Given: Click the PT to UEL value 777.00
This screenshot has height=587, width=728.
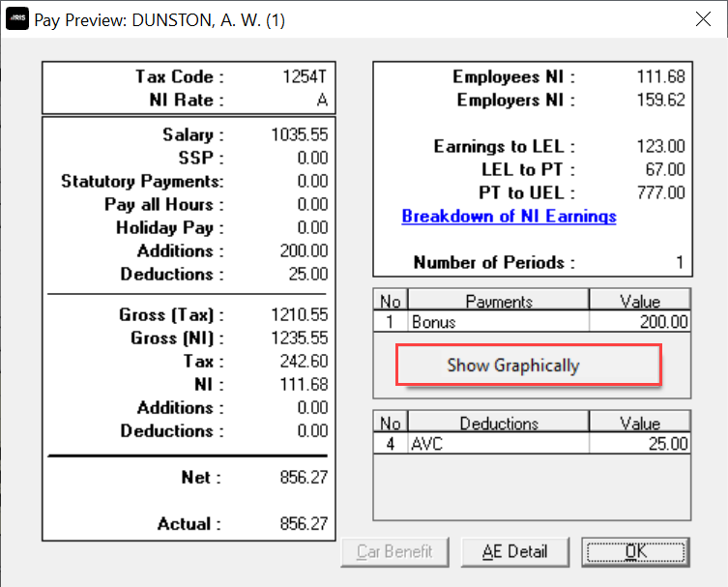Looking at the screenshot, I should [x=660, y=192].
